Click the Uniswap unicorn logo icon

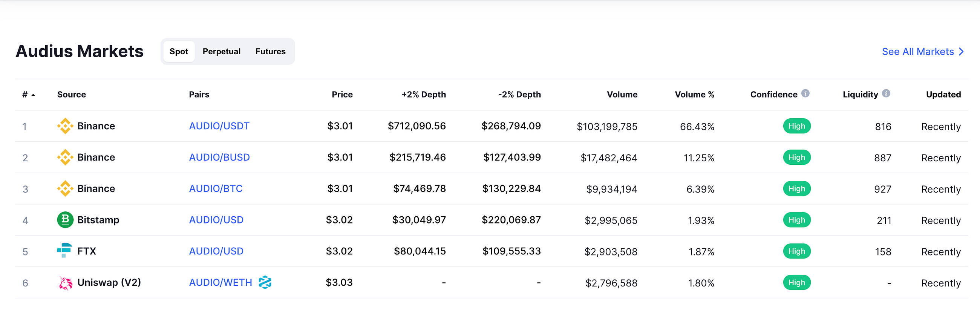(x=66, y=283)
